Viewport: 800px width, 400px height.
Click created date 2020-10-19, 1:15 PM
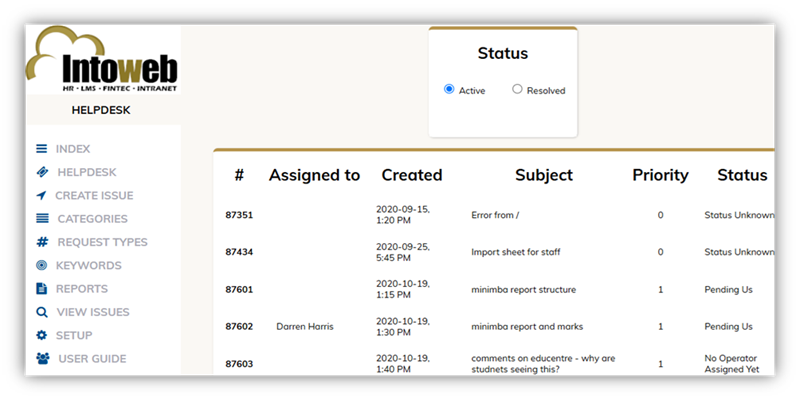pyautogui.click(x=403, y=289)
